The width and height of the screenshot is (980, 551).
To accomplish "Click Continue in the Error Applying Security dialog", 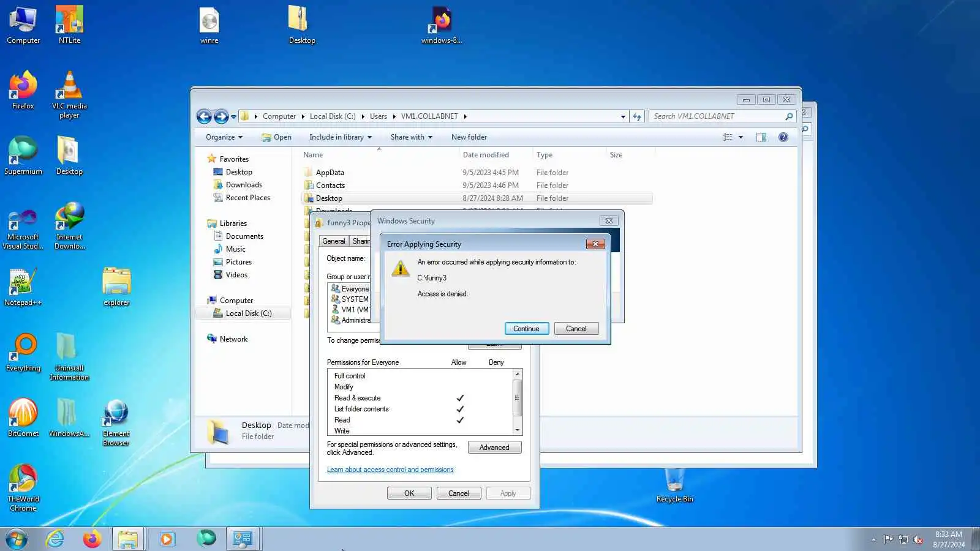I will click(527, 329).
